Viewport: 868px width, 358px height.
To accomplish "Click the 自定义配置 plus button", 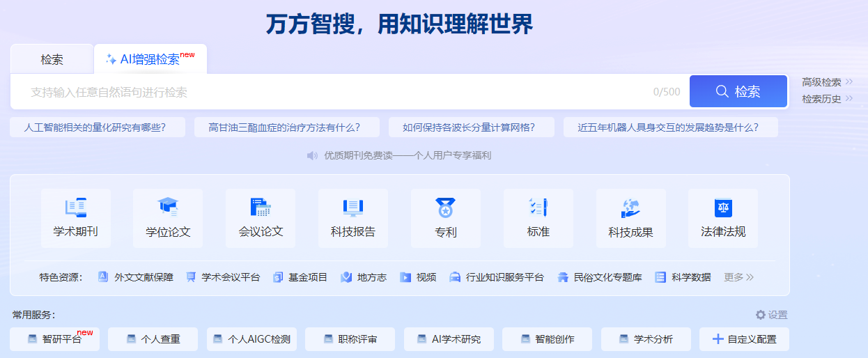I will (744, 339).
